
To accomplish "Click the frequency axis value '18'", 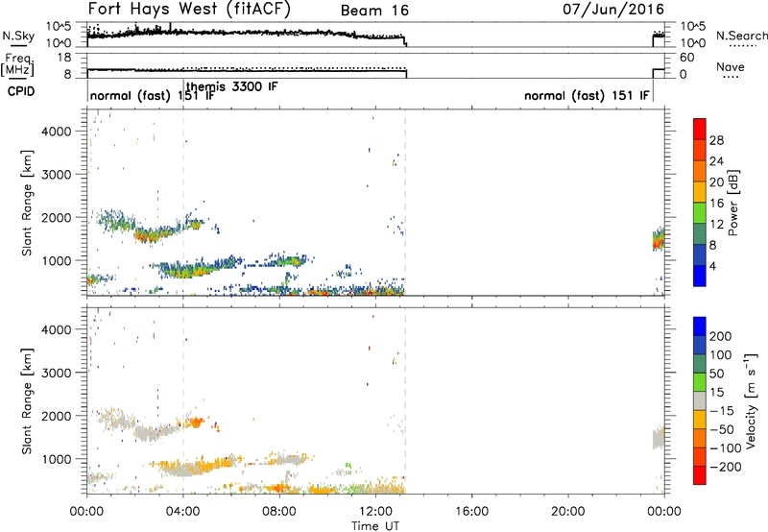I will [63, 58].
